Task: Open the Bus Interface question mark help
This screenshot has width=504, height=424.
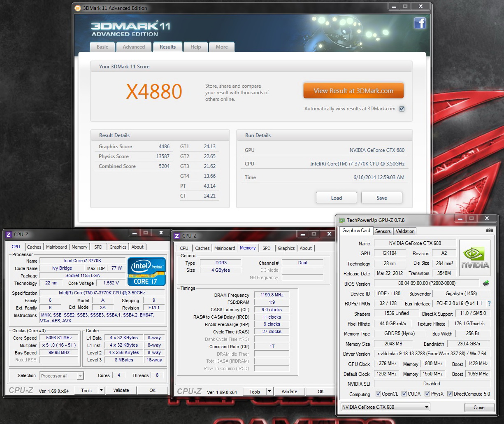Action: pos(489,303)
